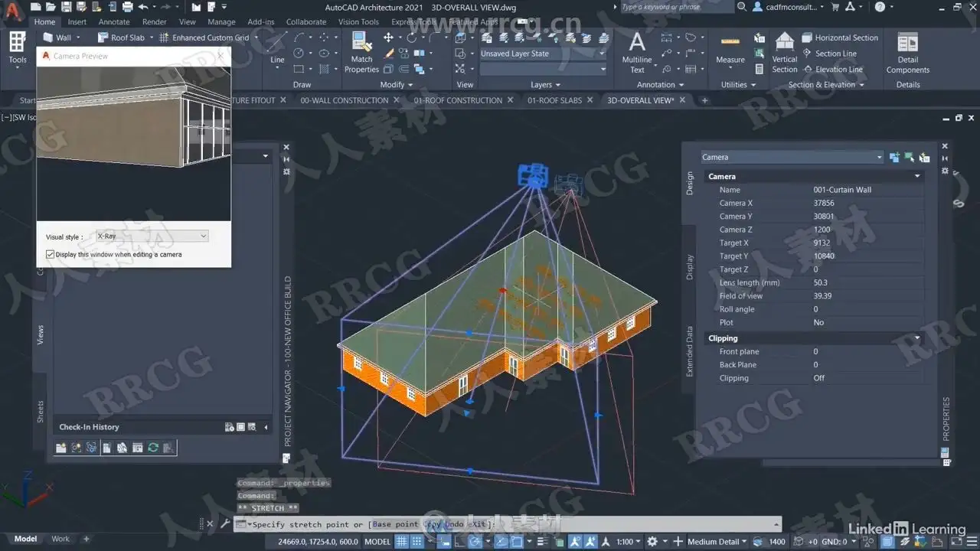
Task: Click the Base point command option
Action: 395,524
